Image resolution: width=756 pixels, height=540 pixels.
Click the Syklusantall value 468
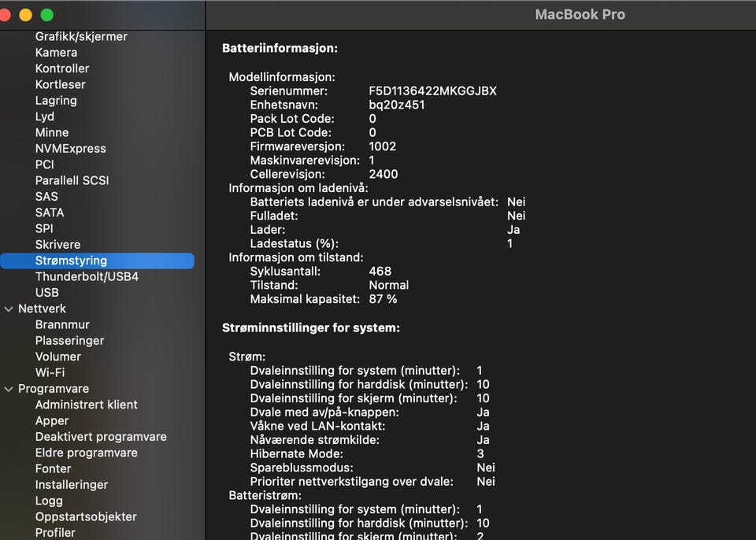click(380, 272)
